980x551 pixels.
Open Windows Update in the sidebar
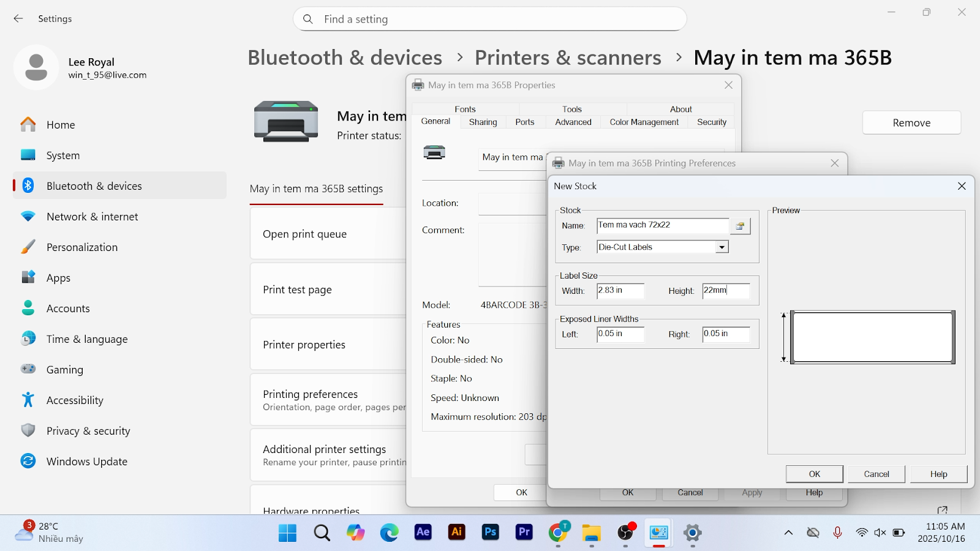86,462
